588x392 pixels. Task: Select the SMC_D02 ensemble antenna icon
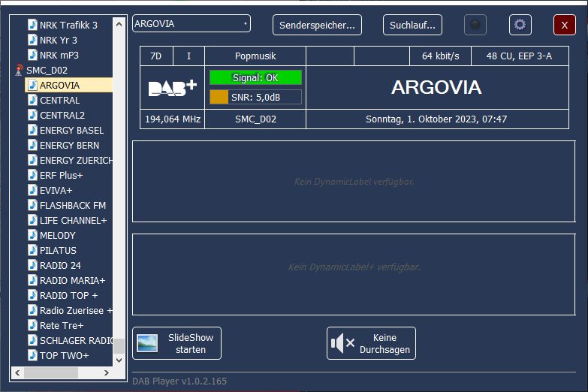pyautogui.click(x=19, y=70)
